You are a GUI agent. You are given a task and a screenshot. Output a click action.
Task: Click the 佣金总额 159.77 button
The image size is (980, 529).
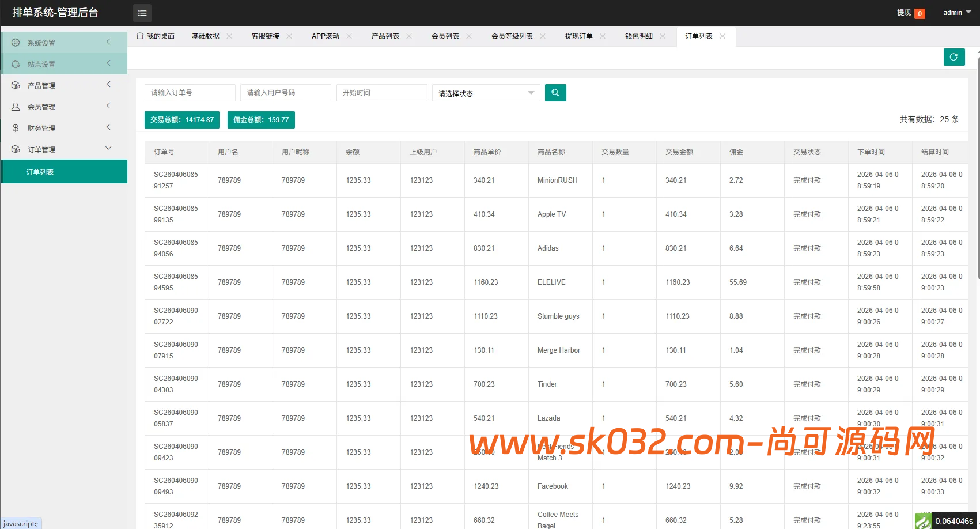pyautogui.click(x=261, y=120)
